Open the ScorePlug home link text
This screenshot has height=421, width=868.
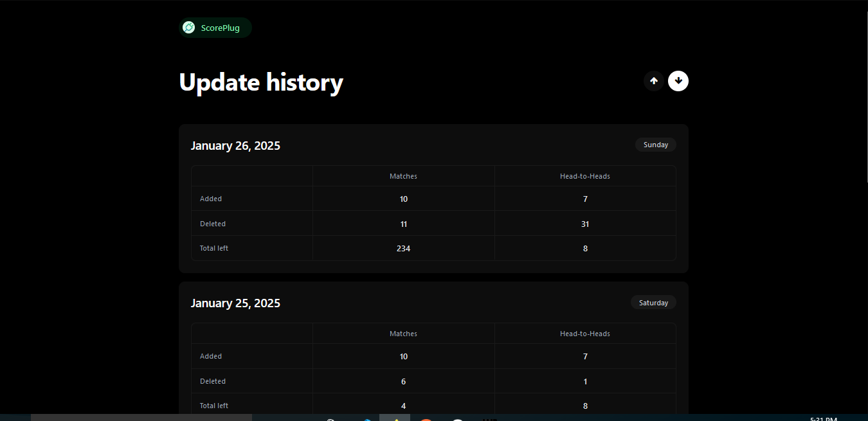pos(220,28)
